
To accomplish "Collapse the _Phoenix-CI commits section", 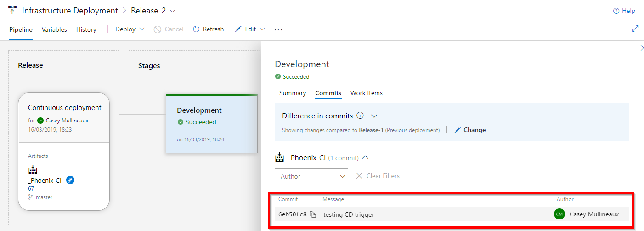I will (365, 157).
